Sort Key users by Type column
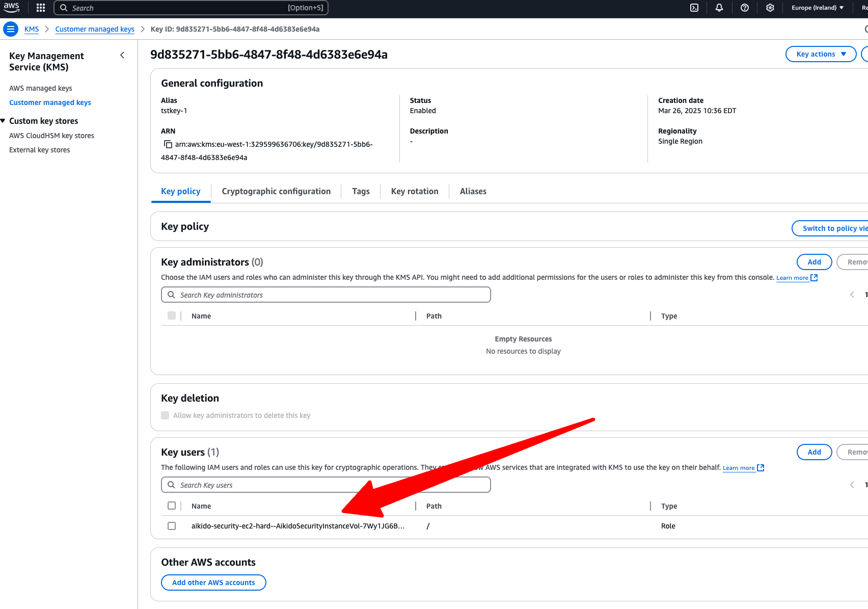This screenshot has height=609, width=868. (x=669, y=506)
